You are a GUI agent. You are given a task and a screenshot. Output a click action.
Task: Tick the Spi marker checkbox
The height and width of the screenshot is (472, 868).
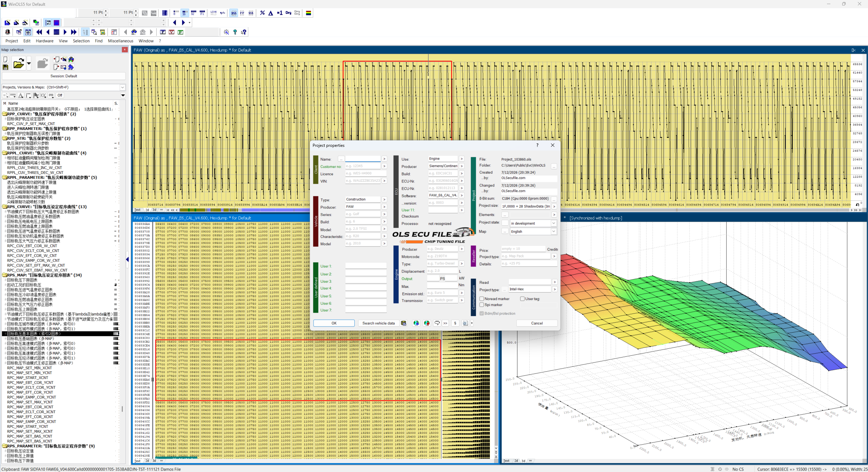click(481, 305)
